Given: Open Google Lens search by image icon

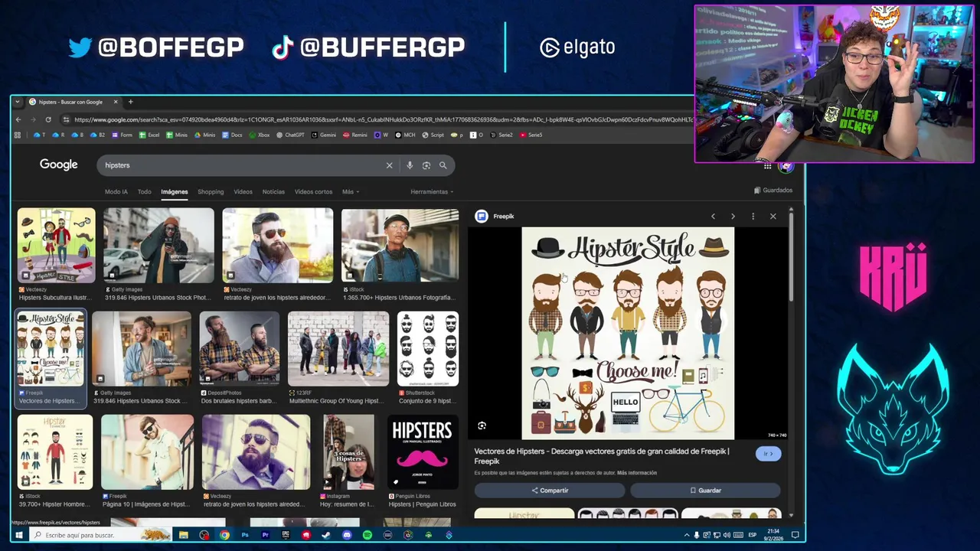Looking at the screenshot, I should point(426,165).
